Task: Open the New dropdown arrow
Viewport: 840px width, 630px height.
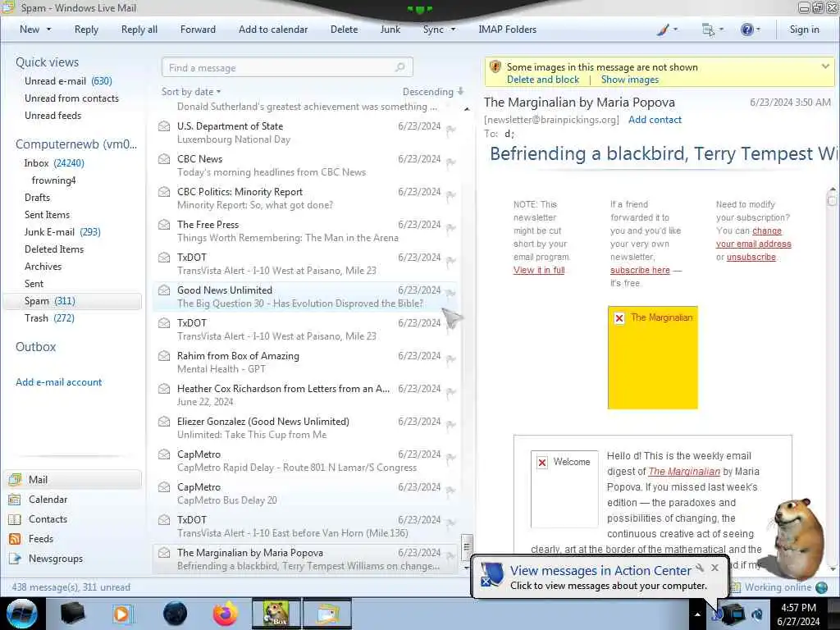Action: [48, 30]
